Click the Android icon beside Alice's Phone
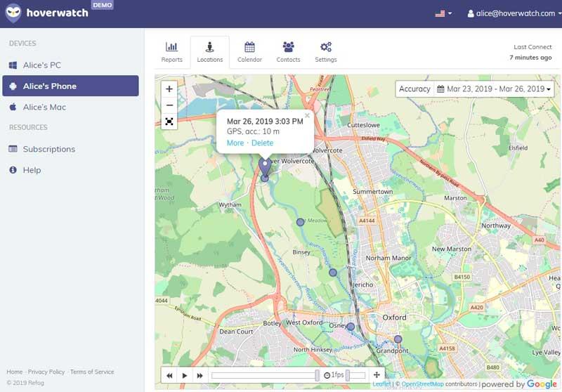 [13, 86]
